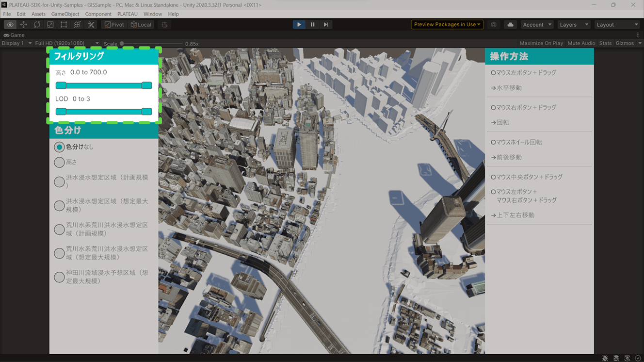
Task: Pause the game preview
Action: click(312, 25)
